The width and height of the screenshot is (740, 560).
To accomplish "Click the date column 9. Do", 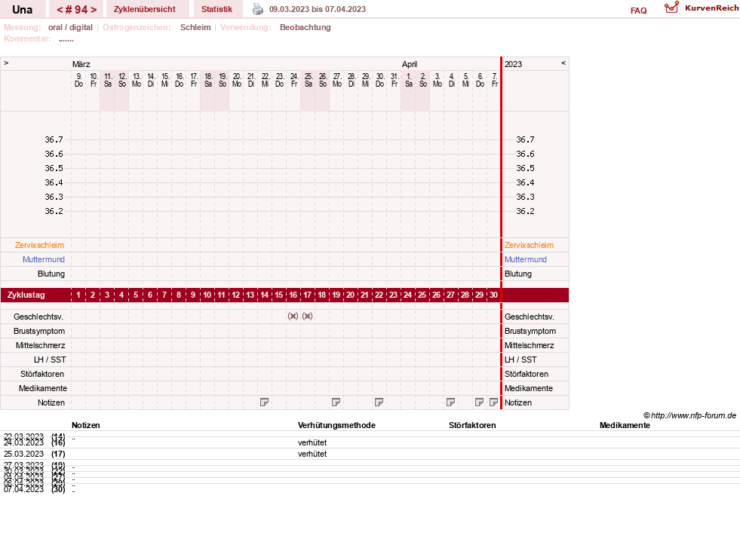I will [78, 80].
